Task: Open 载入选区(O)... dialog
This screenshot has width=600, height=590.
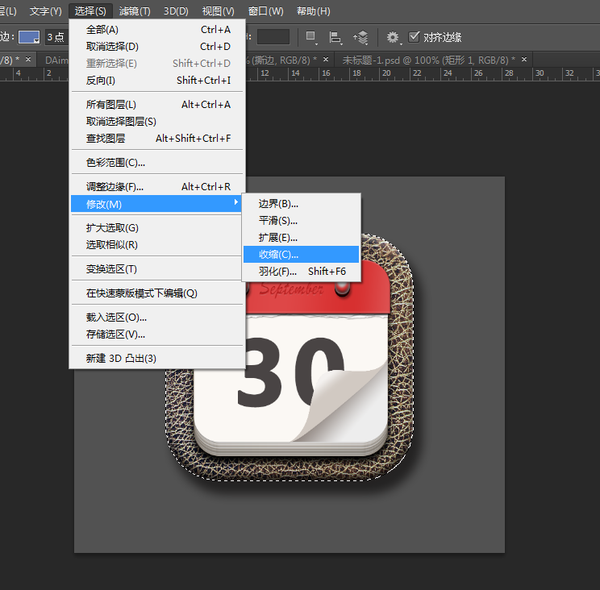Action: coord(157,317)
